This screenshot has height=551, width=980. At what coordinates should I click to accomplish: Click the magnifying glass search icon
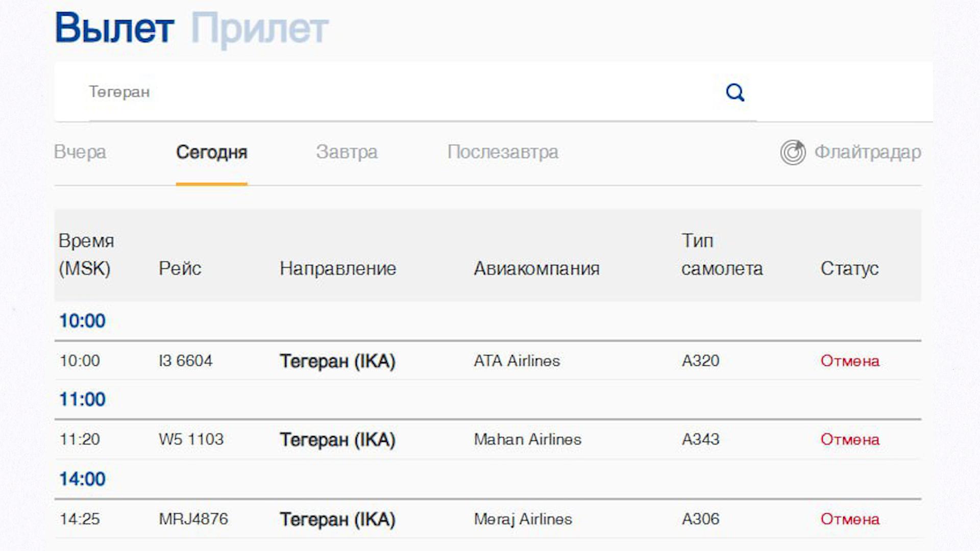point(735,92)
